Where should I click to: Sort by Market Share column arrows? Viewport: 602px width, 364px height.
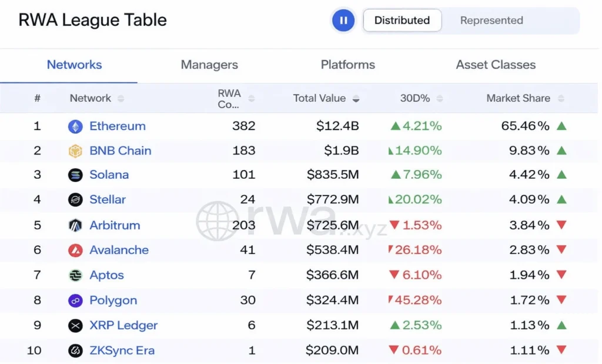tap(561, 99)
